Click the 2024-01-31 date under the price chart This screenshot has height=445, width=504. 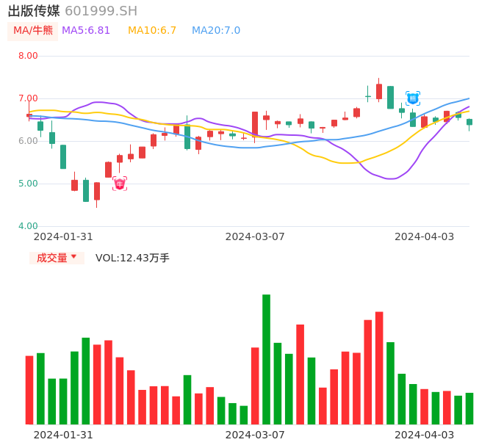coord(63,236)
